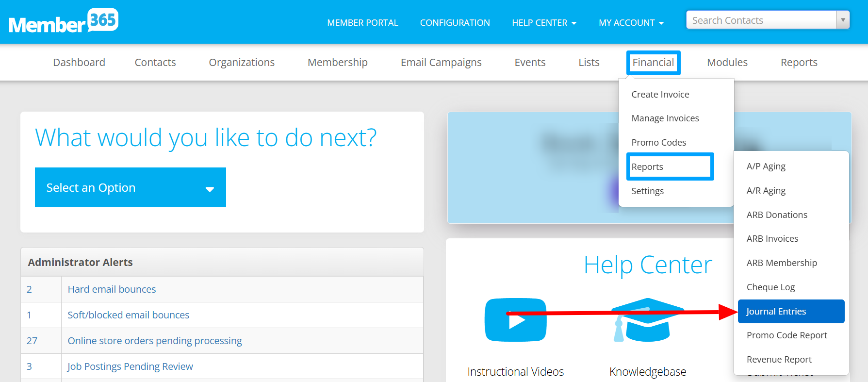Open the Financial menu tab
868x382 pixels.
pos(653,62)
